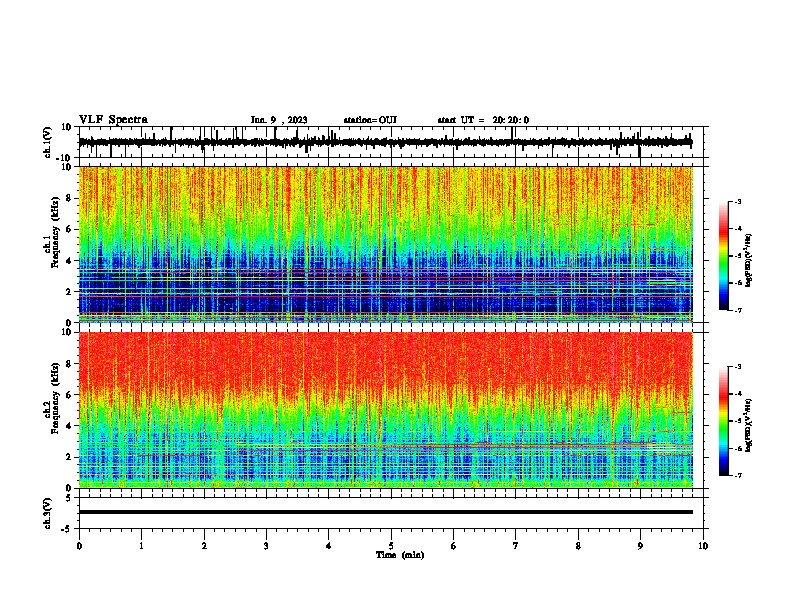Screen dimensions: 792x612
Task: Click the "Time (min)" x-axis label
Action: click(400, 555)
